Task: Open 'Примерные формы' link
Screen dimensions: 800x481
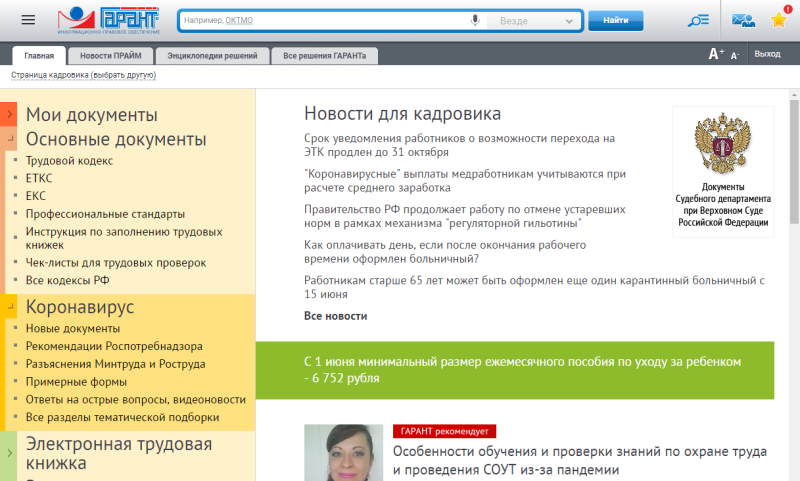Action: (x=76, y=382)
